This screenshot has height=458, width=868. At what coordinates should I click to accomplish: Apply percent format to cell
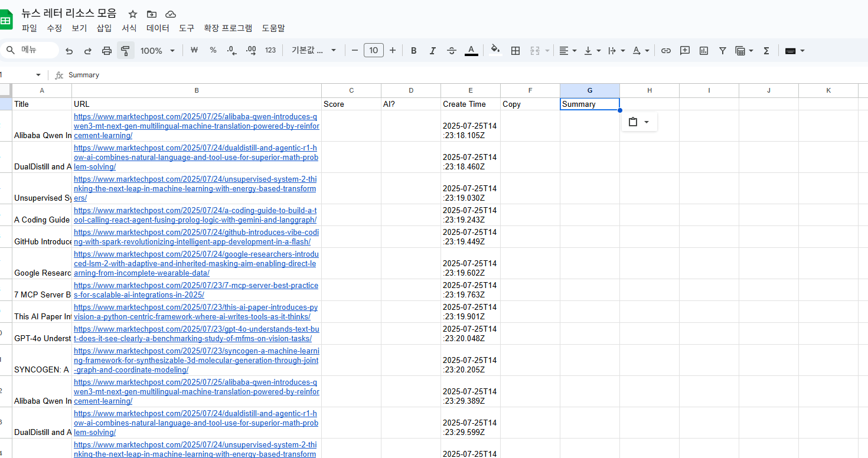click(213, 50)
